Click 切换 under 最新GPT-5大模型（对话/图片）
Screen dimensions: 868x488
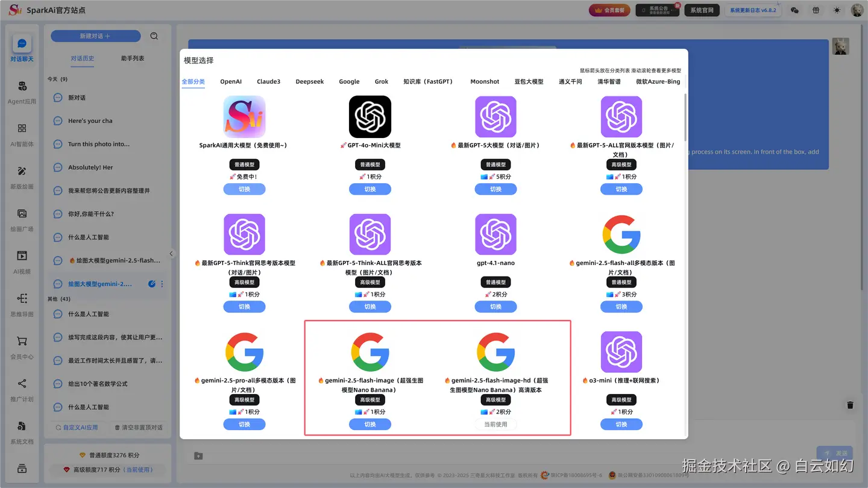click(x=495, y=189)
